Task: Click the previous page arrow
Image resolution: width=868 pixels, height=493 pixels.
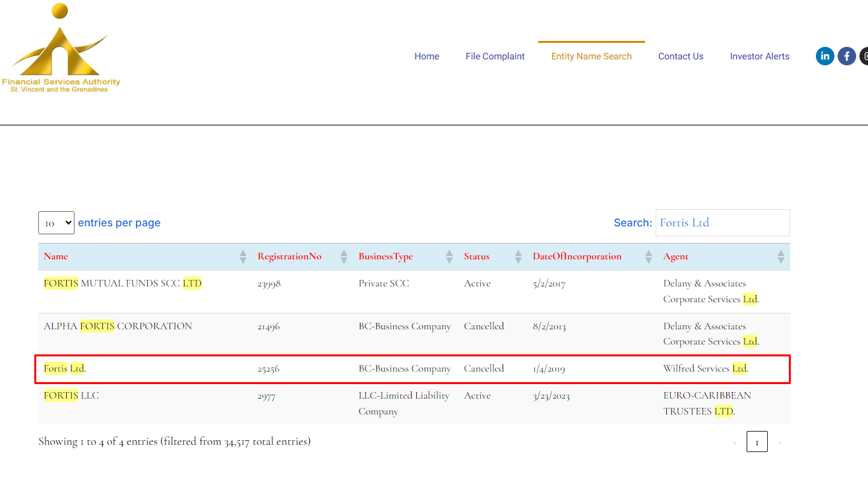Action: coord(735,442)
